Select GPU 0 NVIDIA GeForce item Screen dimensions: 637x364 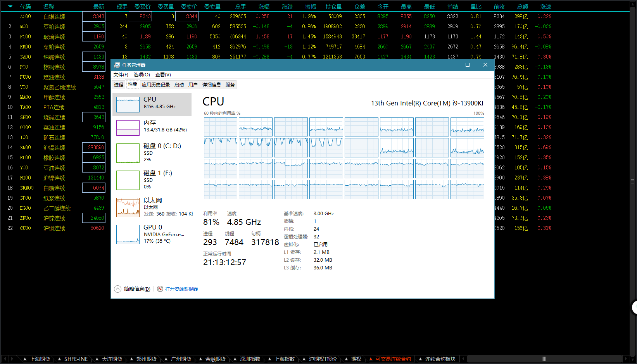(x=152, y=235)
